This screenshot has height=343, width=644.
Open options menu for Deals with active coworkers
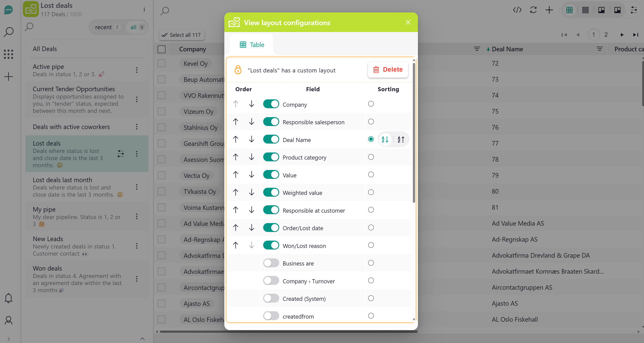[137, 127]
